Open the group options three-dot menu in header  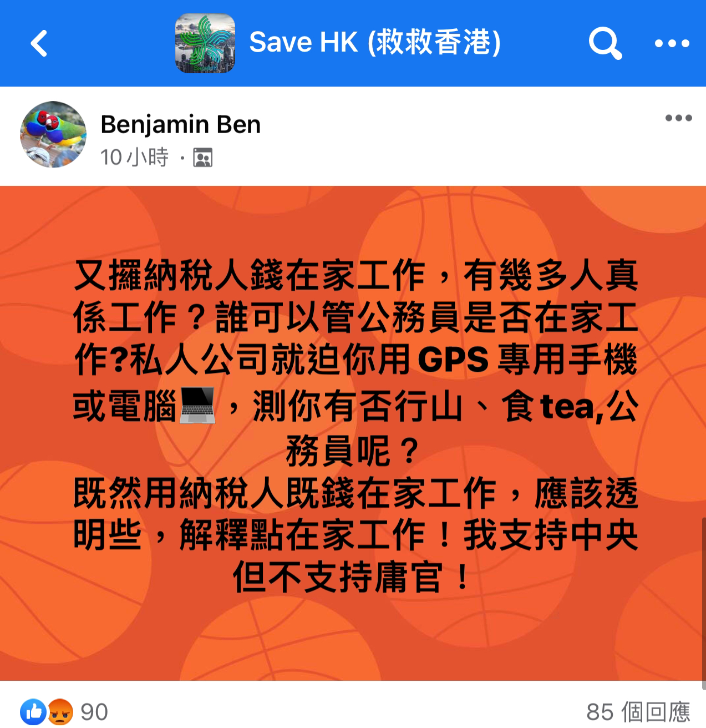[672, 43]
